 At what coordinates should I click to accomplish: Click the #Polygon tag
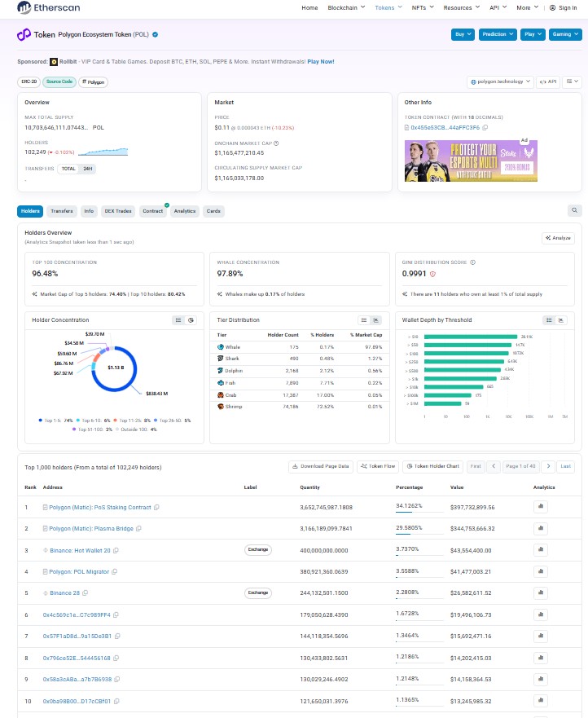coord(94,82)
